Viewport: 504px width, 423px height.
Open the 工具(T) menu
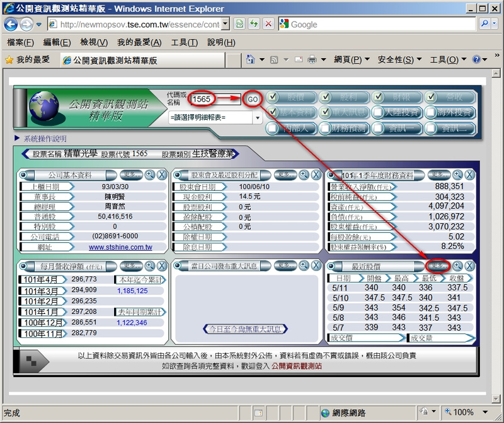[x=184, y=42]
